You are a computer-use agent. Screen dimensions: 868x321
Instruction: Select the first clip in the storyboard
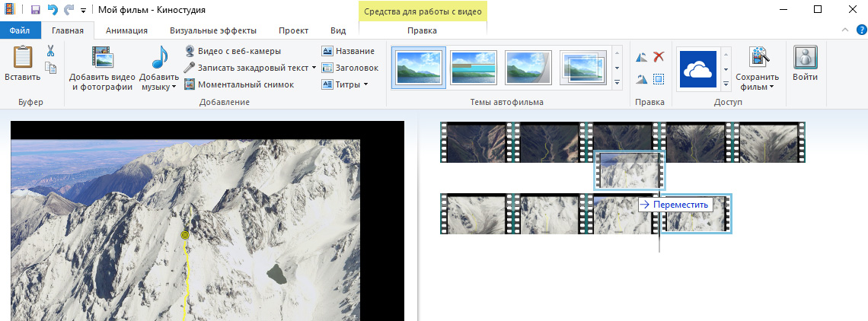475,142
